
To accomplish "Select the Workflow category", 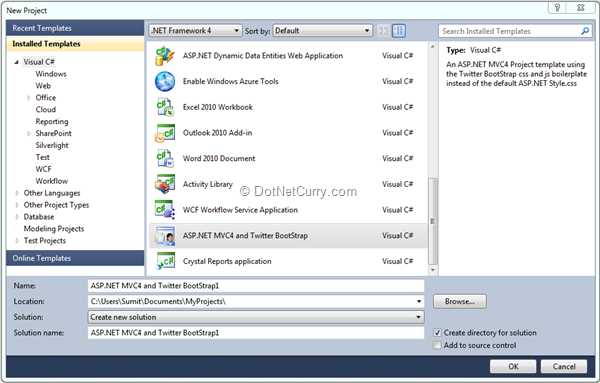I will click(52, 181).
